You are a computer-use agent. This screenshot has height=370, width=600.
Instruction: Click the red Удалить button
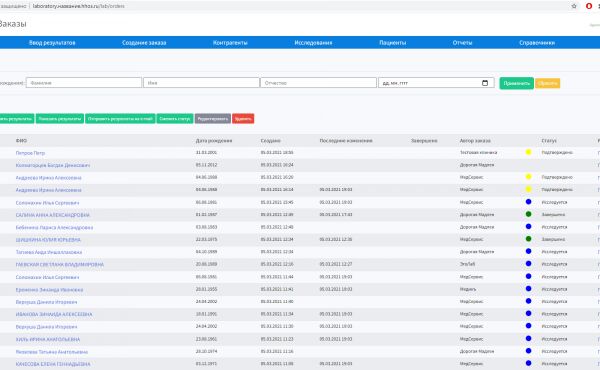(243, 119)
